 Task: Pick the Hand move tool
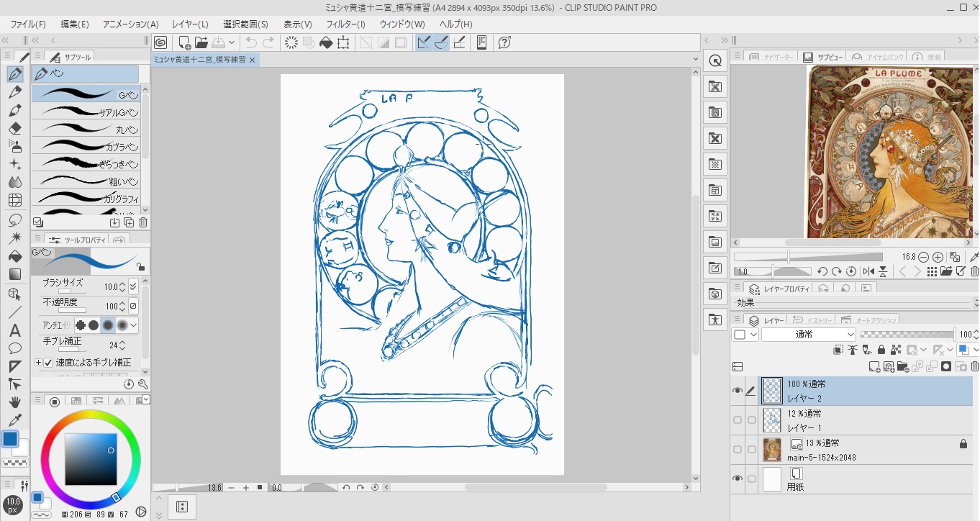coord(15,402)
